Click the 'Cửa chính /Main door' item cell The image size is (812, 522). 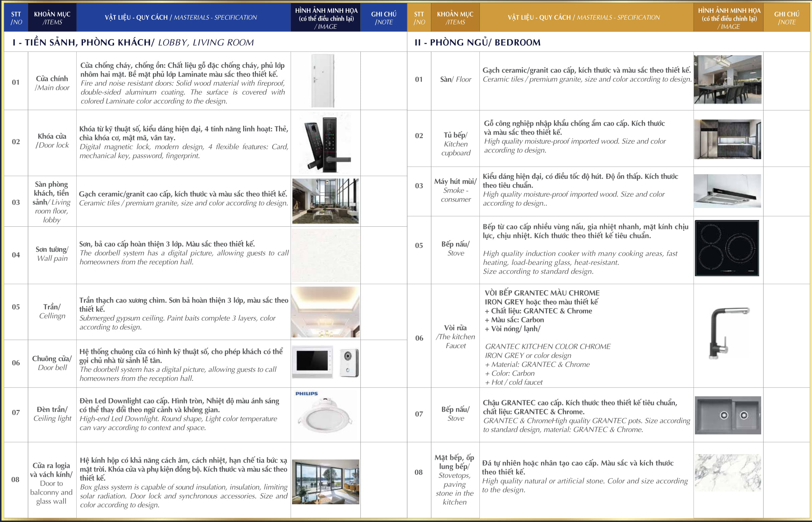[52, 83]
